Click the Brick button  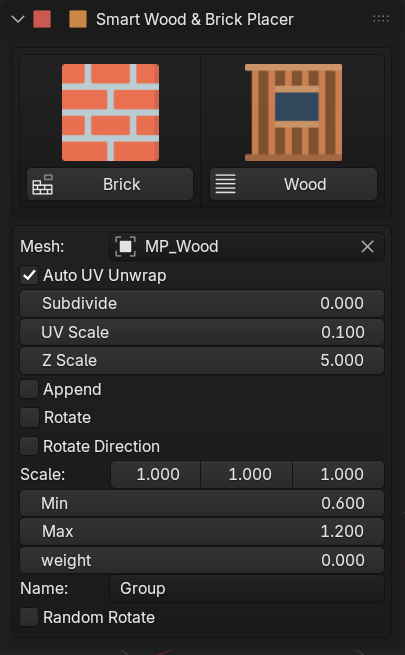tap(110, 184)
